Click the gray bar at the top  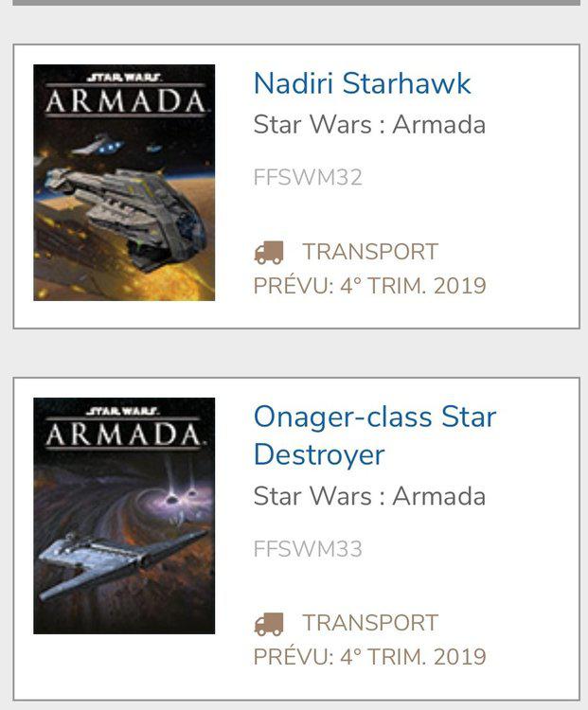[295, 3]
